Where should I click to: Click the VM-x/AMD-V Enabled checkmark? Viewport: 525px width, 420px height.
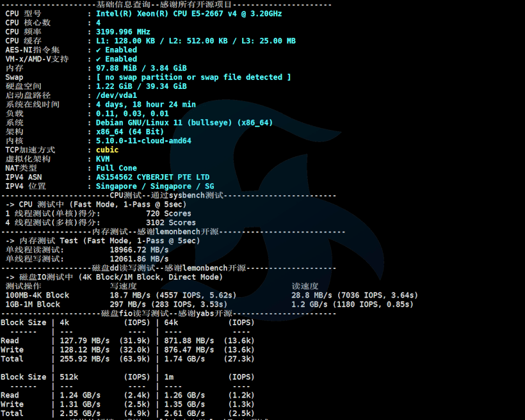pyautogui.click(x=99, y=59)
